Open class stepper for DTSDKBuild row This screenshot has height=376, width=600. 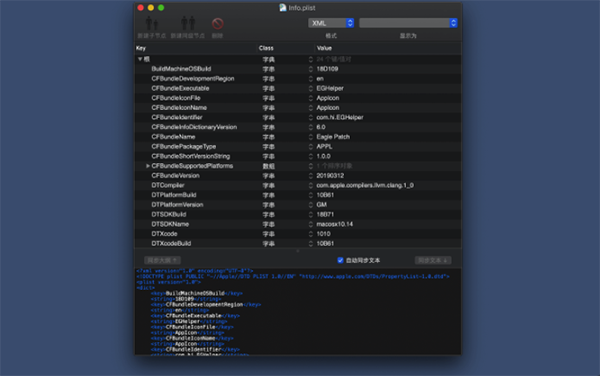click(x=311, y=215)
